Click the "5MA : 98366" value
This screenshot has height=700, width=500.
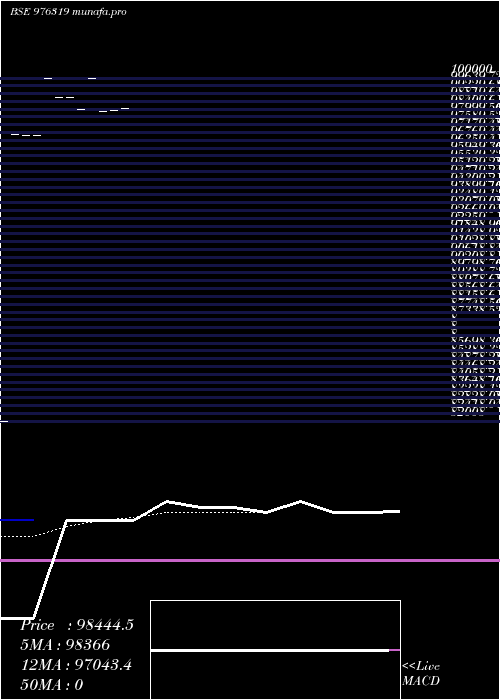(65, 645)
